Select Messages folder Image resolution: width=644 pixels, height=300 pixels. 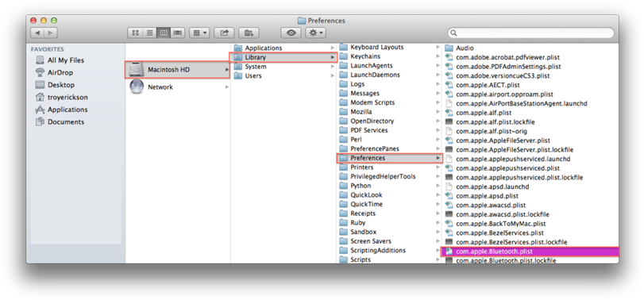pyautogui.click(x=389, y=93)
